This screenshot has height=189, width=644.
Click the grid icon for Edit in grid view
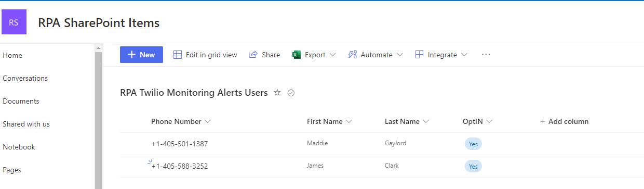[178, 55]
